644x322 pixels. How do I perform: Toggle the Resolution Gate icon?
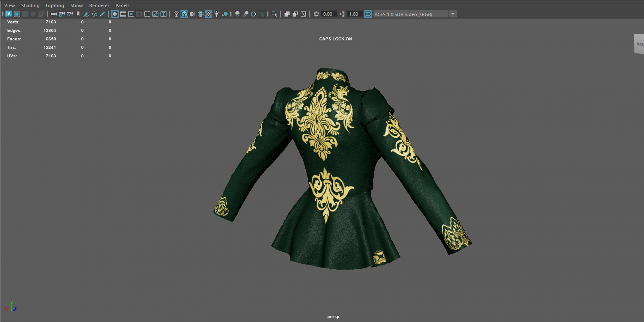point(131,14)
